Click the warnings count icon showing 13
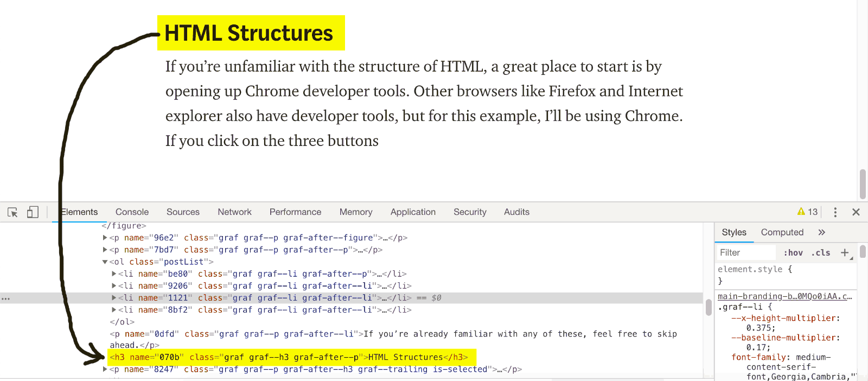The width and height of the screenshot is (868, 381). click(807, 212)
